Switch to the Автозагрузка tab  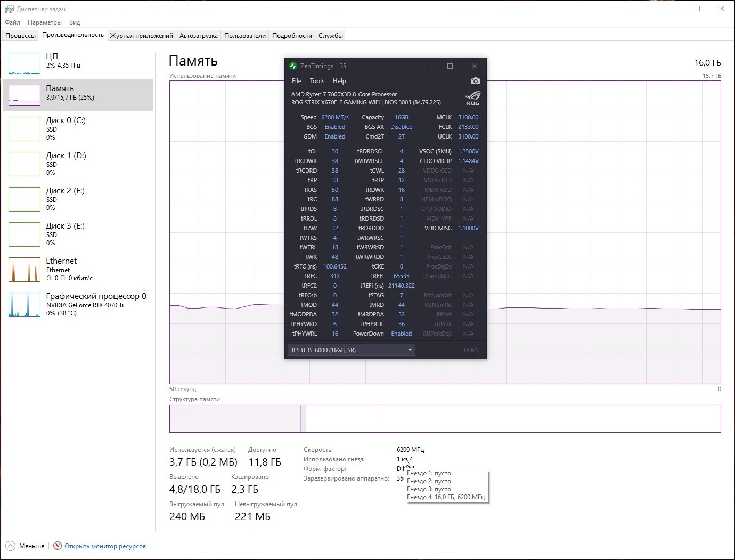click(x=199, y=36)
